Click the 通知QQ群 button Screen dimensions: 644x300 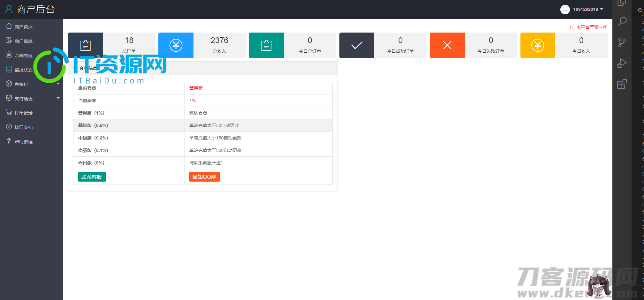point(205,177)
